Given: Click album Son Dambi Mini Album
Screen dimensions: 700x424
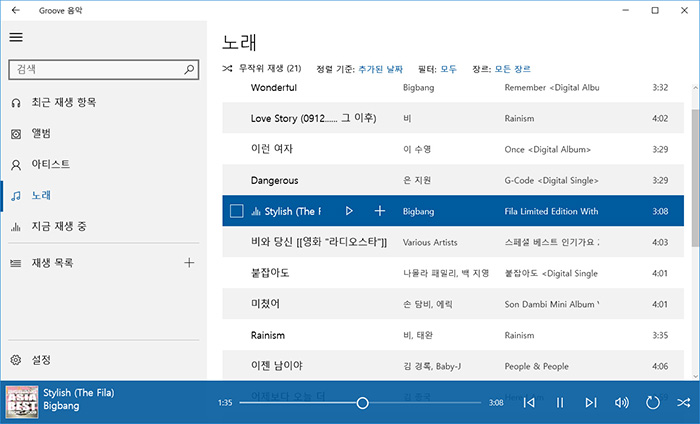Looking at the screenshot, I should pos(552,304).
